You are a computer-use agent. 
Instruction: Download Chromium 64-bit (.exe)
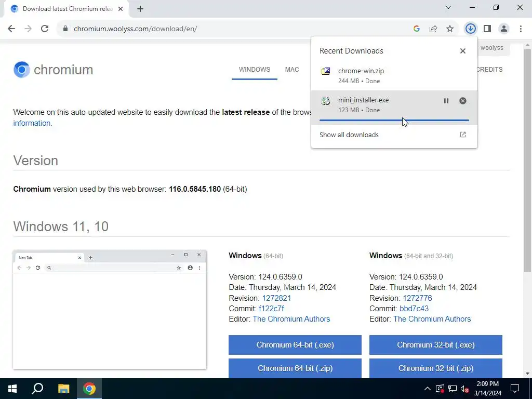295,345
